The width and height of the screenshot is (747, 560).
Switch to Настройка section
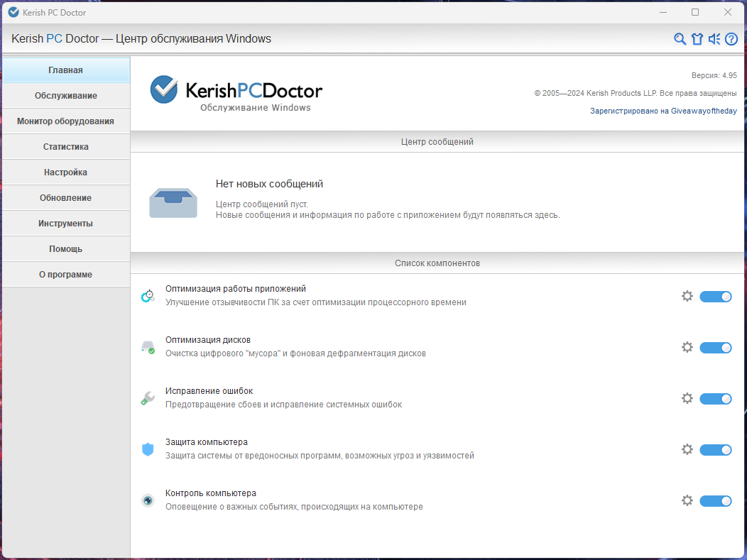[66, 172]
